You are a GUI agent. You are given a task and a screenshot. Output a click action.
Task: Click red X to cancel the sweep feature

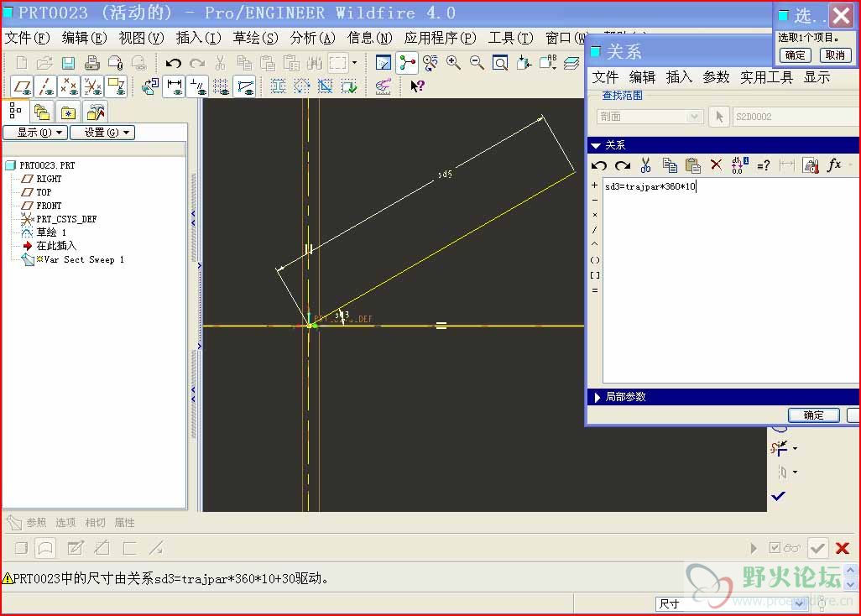[x=843, y=547]
